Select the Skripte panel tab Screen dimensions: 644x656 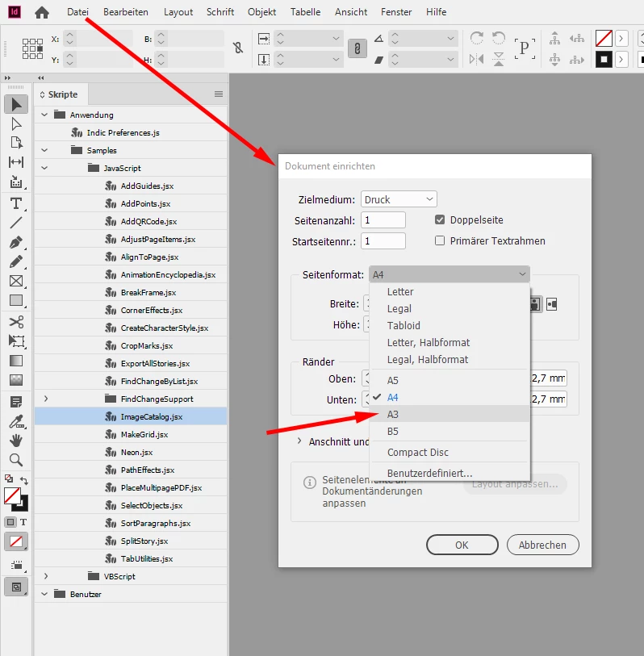click(x=61, y=94)
